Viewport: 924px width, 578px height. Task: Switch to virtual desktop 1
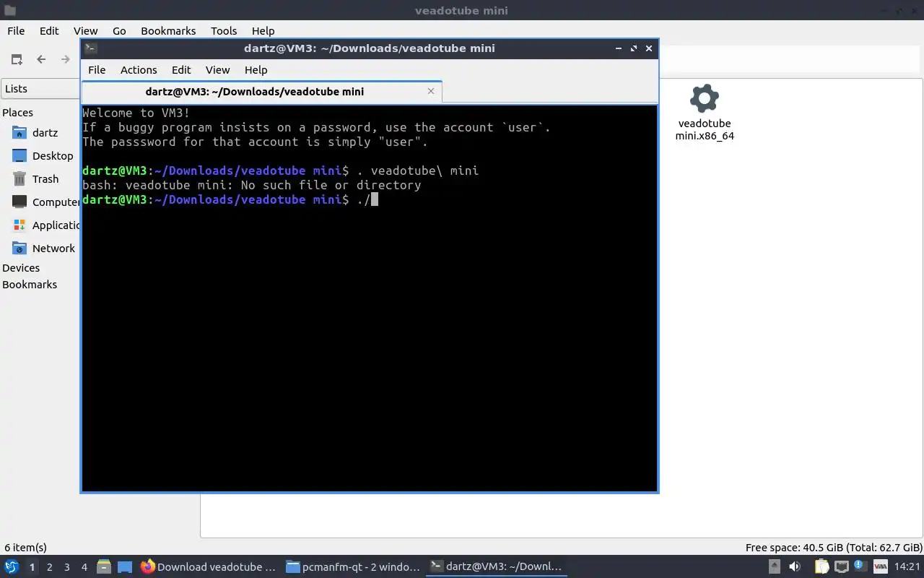(x=32, y=567)
